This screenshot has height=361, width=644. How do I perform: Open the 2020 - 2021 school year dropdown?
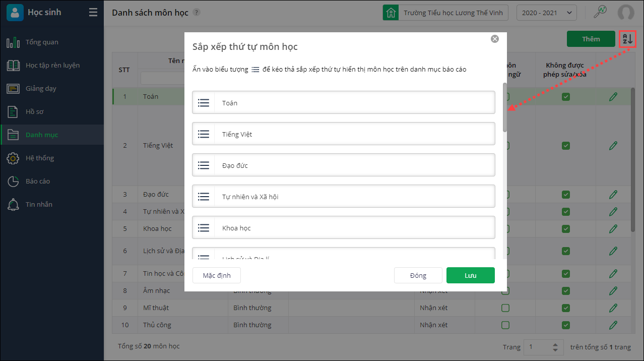(x=546, y=13)
